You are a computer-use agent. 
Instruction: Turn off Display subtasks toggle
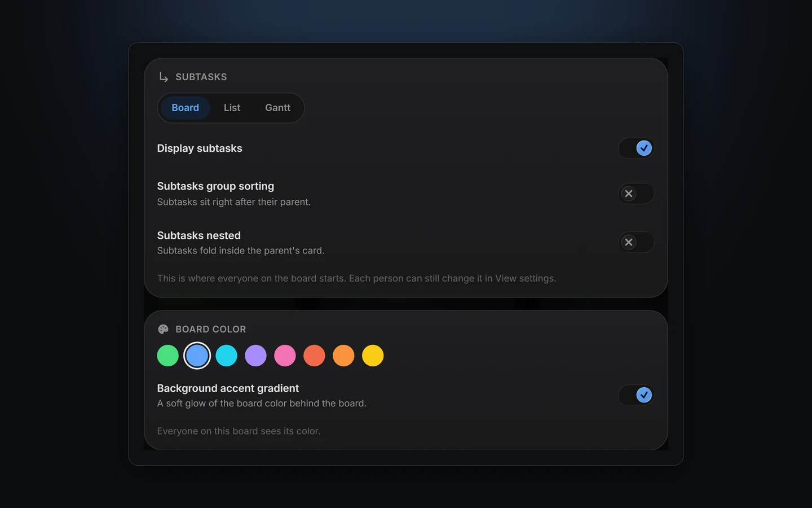click(x=636, y=148)
